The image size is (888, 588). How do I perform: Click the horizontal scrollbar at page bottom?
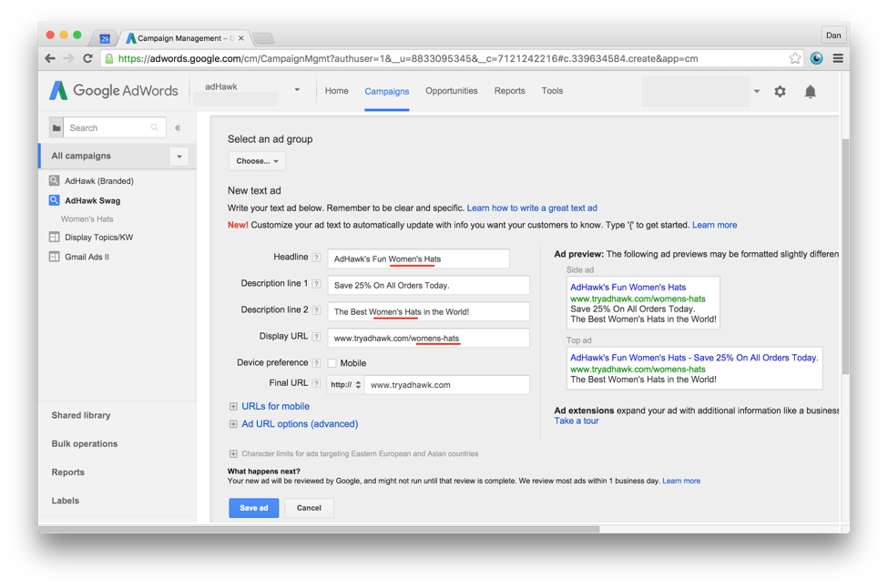point(320,530)
